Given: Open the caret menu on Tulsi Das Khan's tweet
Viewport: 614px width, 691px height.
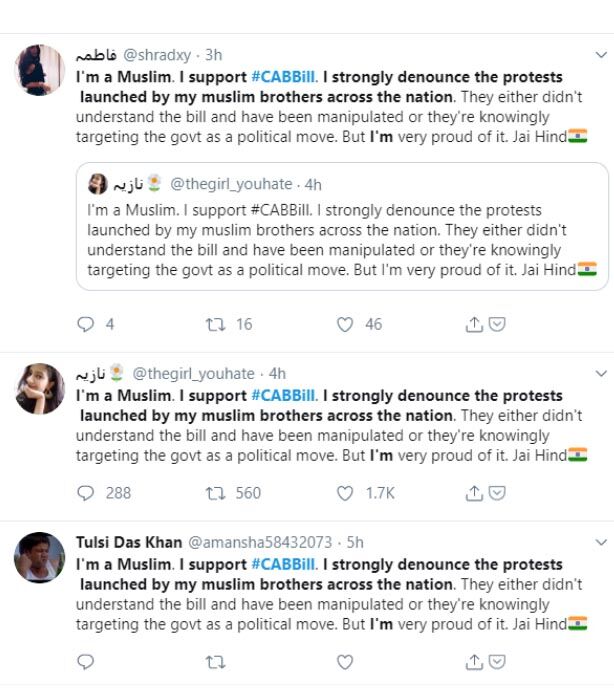Looking at the screenshot, I should tap(600, 542).
